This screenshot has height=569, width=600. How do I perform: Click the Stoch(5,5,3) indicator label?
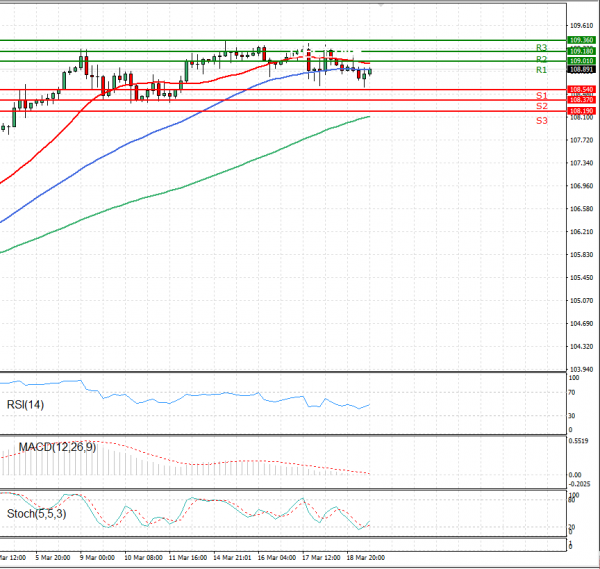36,514
